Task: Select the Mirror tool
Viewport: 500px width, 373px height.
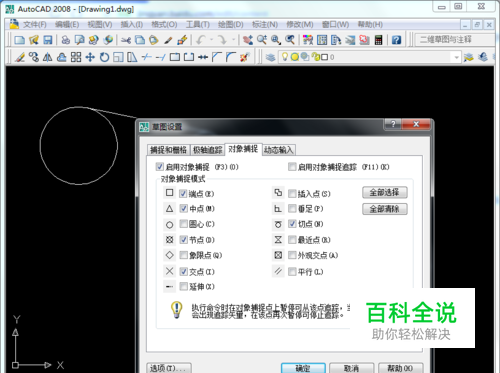Action: pyautogui.click(x=48, y=57)
